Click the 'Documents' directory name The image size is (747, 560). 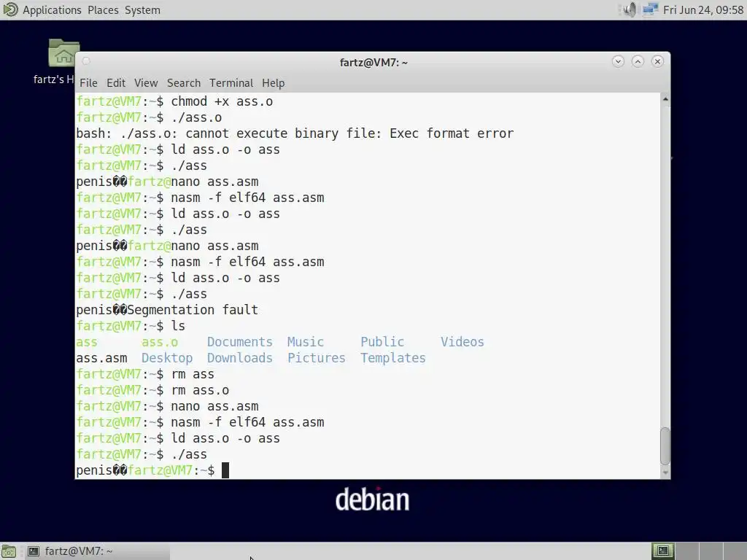pyautogui.click(x=239, y=342)
